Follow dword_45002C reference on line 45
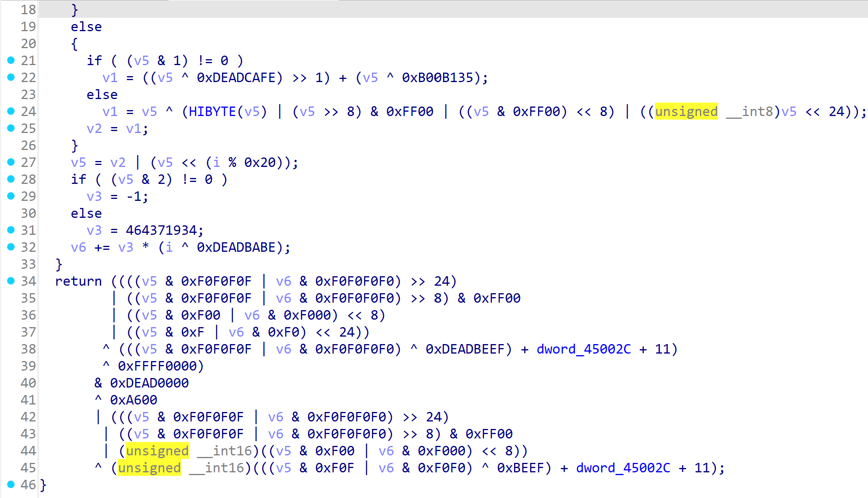868x498 pixels. [x=623, y=468]
